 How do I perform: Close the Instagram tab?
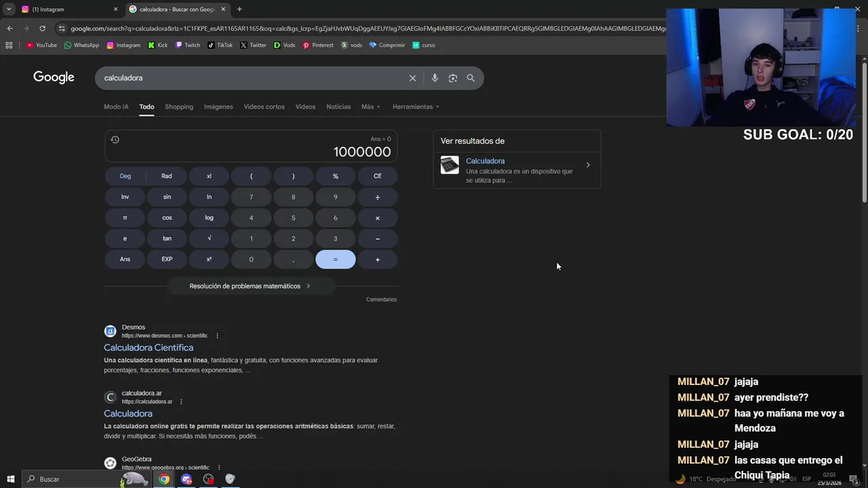115,9
